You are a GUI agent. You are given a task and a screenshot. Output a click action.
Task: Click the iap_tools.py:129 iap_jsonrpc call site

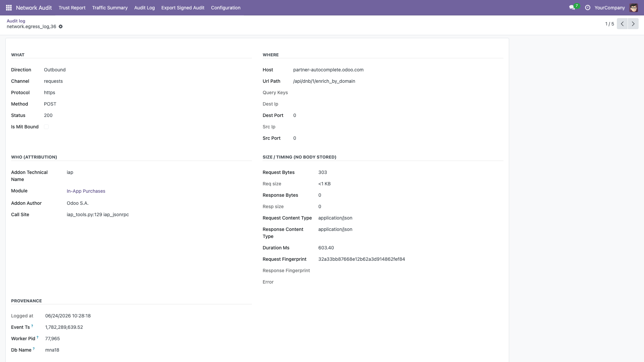(x=98, y=215)
